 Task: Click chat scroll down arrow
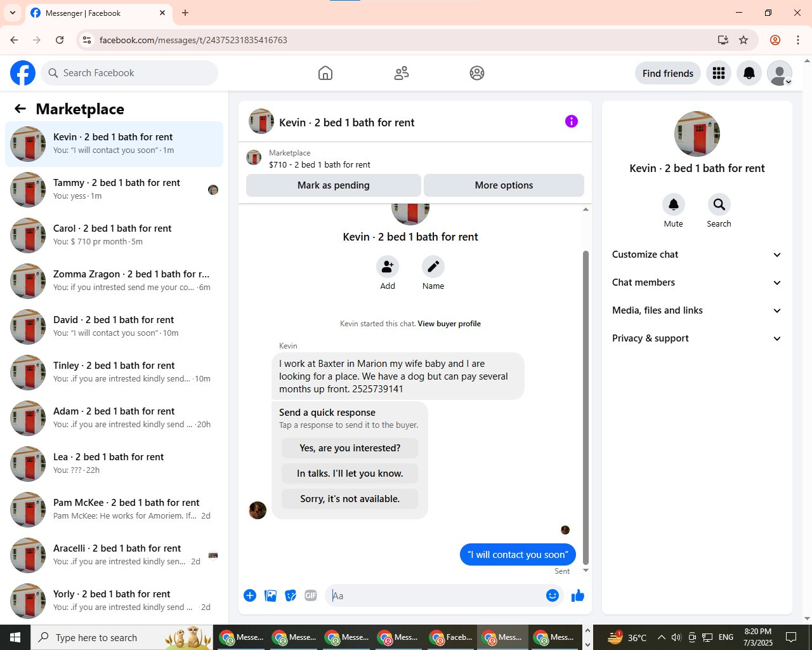(x=586, y=570)
